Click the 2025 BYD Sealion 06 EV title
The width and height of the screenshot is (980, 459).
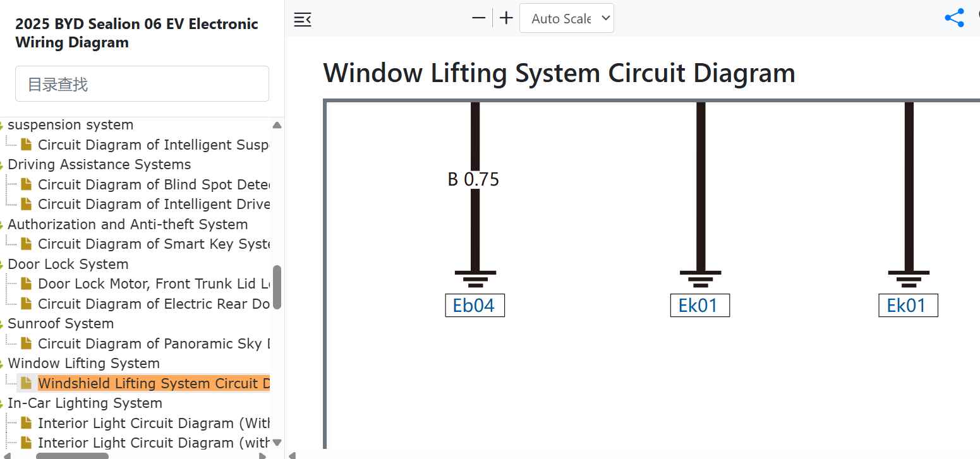pos(136,33)
